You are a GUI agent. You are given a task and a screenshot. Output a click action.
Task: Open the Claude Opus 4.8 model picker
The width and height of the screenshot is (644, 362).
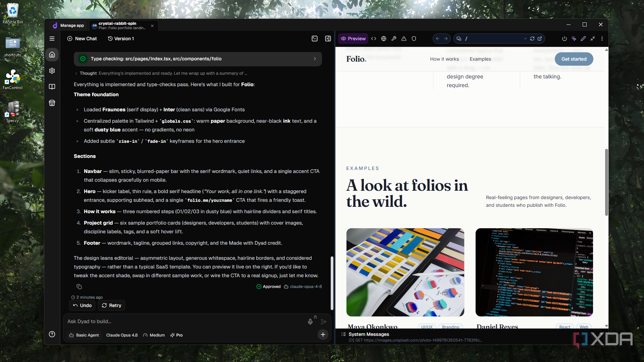click(x=122, y=335)
